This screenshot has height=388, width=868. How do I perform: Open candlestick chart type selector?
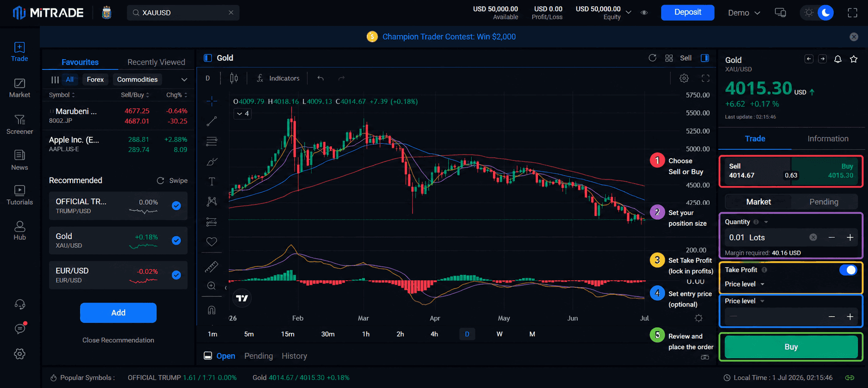[234, 78]
